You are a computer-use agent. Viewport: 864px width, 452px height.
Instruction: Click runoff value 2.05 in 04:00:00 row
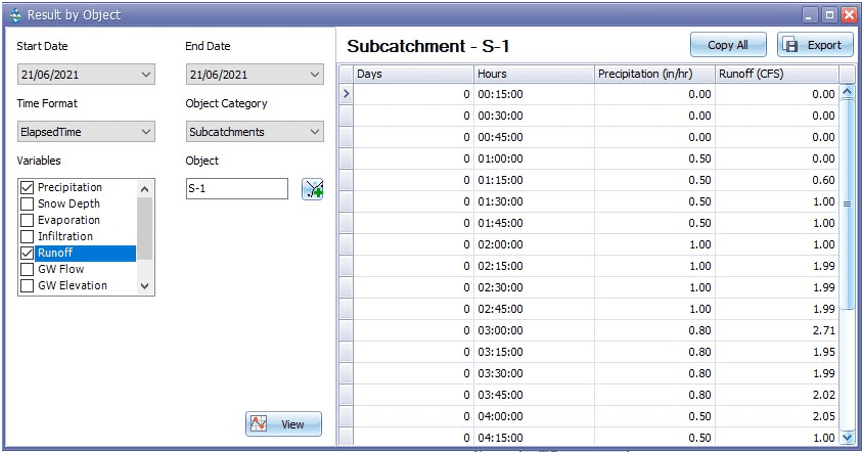click(777, 417)
